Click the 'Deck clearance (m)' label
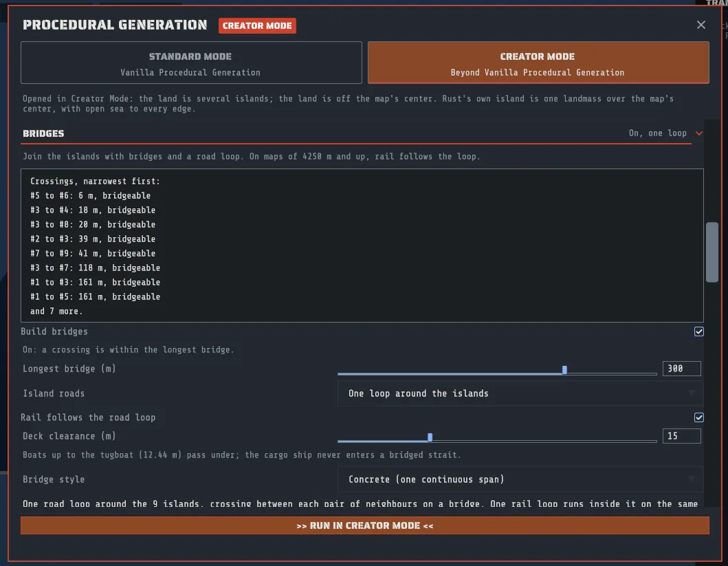This screenshot has height=566, width=728. pyautogui.click(x=69, y=436)
